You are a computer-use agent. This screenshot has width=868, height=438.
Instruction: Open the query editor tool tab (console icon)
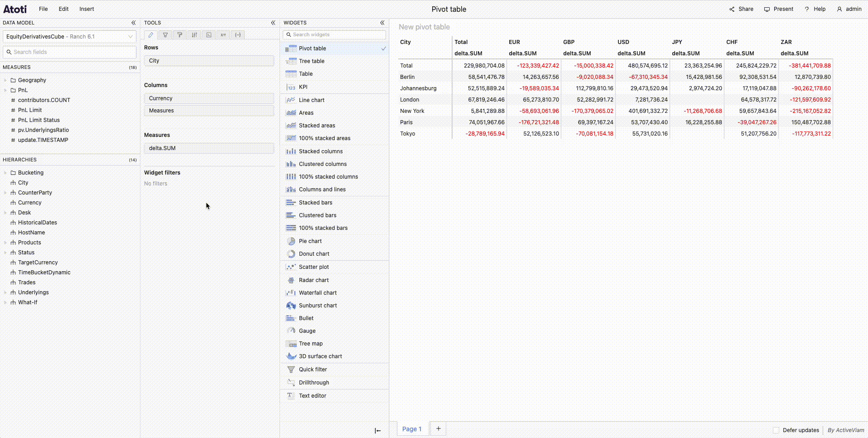click(209, 35)
